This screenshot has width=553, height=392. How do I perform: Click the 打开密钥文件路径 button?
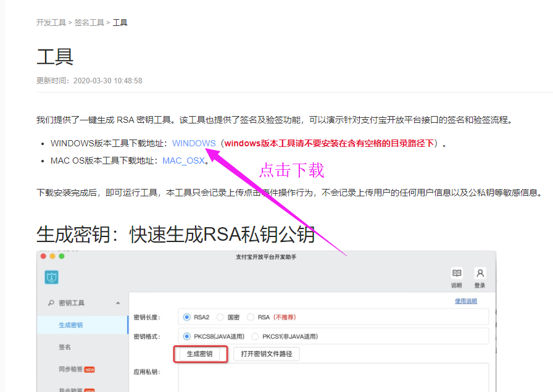tap(267, 354)
